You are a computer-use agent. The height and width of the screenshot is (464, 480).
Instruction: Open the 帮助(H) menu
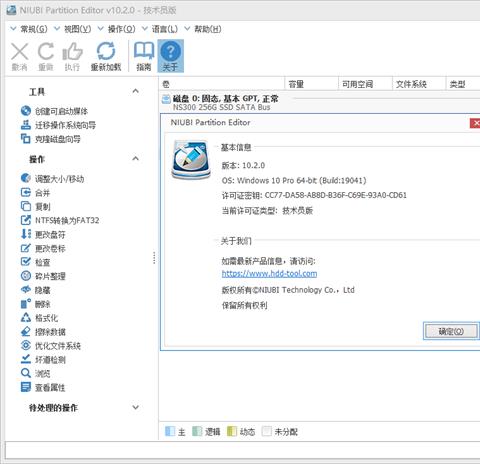coord(203,29)
